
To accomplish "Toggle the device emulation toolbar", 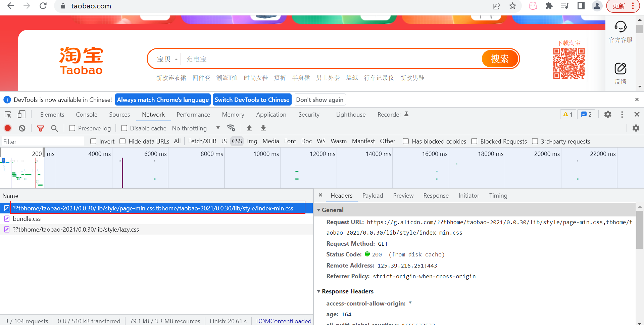I will click(x=21, y=114).
